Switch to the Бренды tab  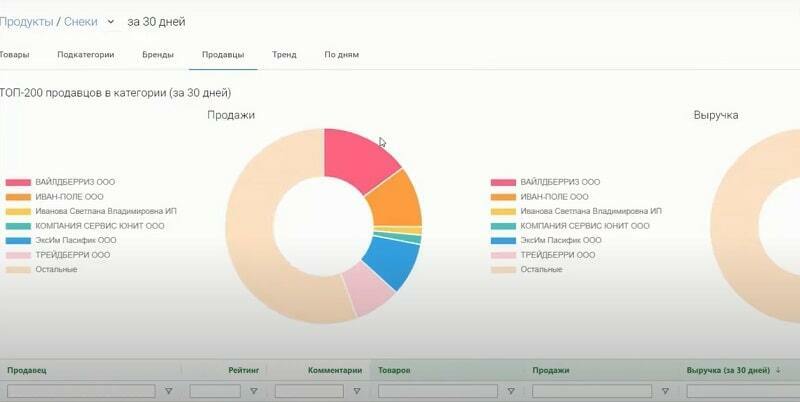(158, 55)
